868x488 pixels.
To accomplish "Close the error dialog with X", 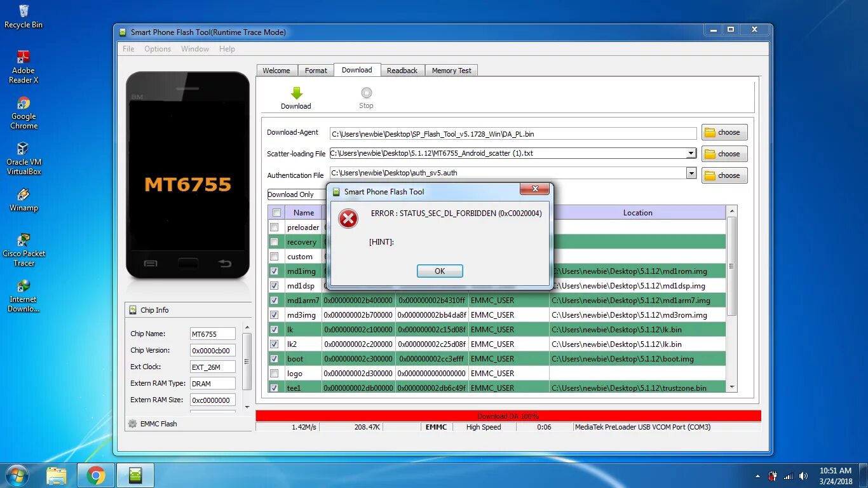I will [534, 189].
